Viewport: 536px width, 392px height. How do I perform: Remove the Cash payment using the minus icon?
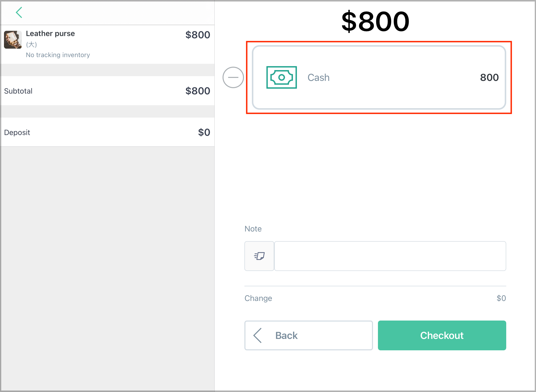(233, 77)
